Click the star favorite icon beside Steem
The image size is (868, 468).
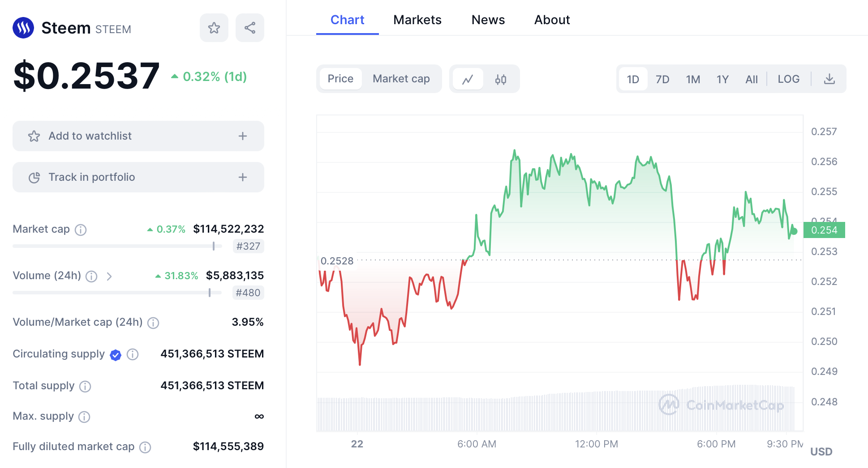point(214,28)
